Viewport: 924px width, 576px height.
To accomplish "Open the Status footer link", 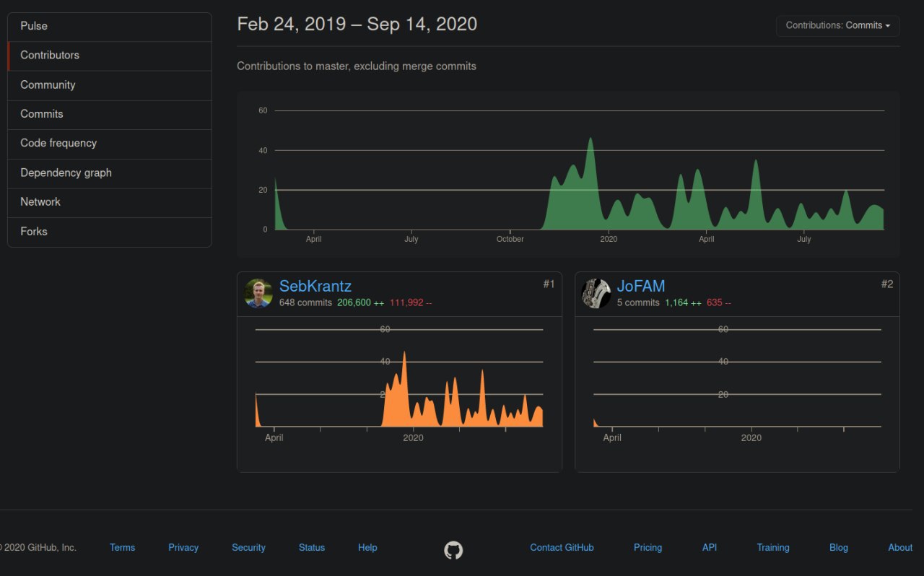I will pyautogui.click(x=312, y=548).
